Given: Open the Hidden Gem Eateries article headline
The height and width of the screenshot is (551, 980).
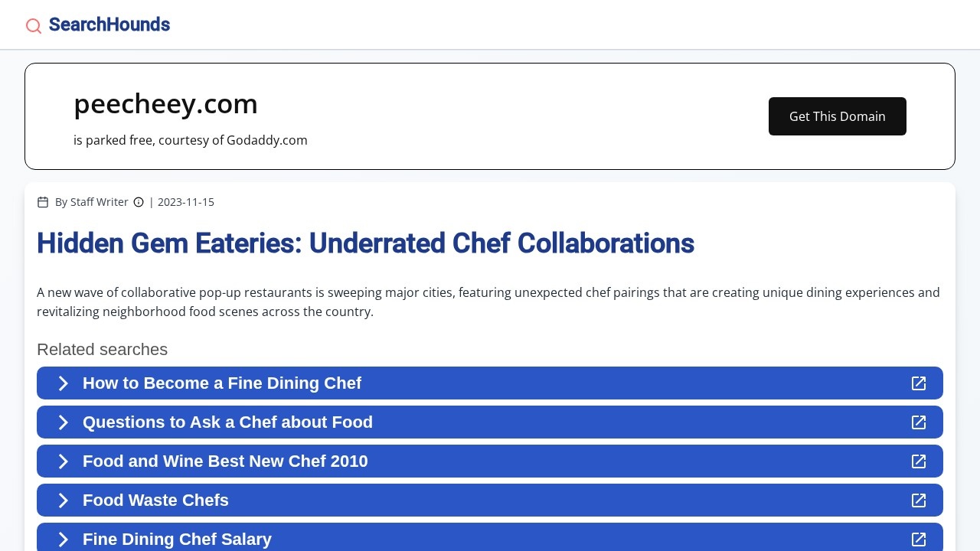Looking at the screenshot, I should coord(365,243).
